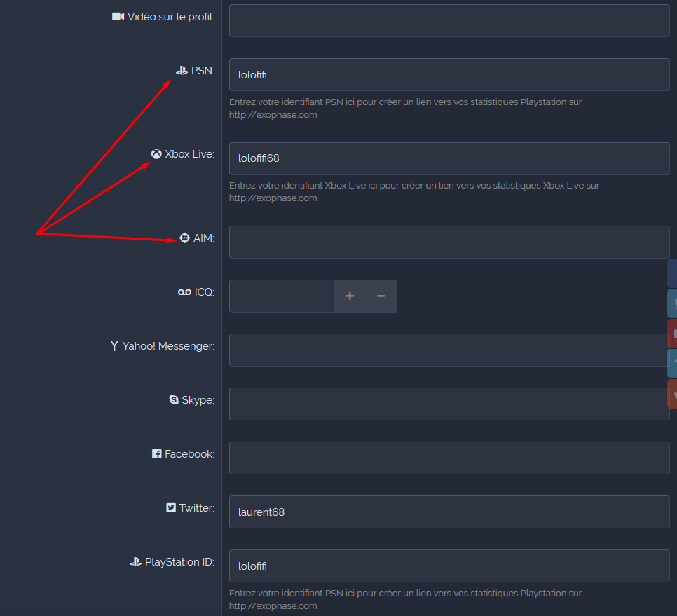Click the video camera icon beside Vidéo sur le profil
Viewport: 677px width, 616px height.
118,16
